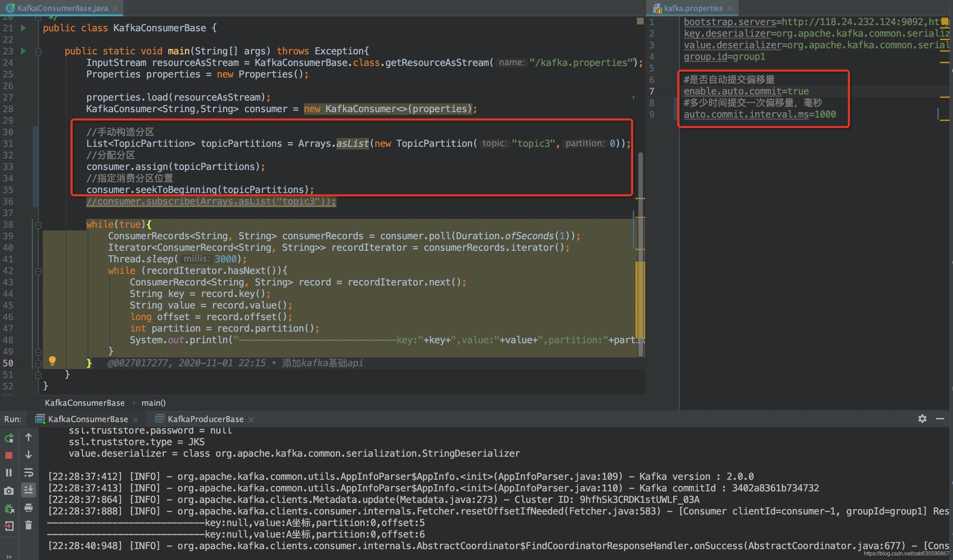Image resolution: width=953 pixels, height=560 pixels.
Task: Stop the running process with red square
Action: pyautogui.click(x=9, y=455)
